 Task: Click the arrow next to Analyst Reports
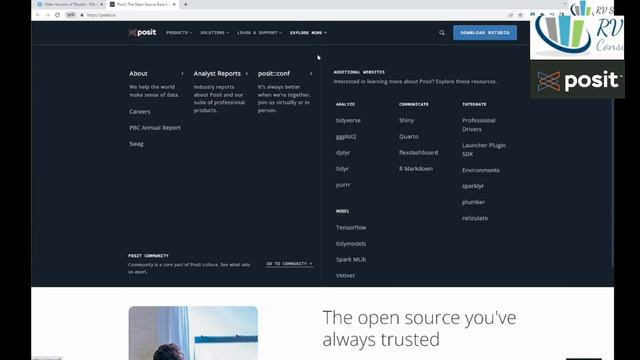click(x=247, y=73)
